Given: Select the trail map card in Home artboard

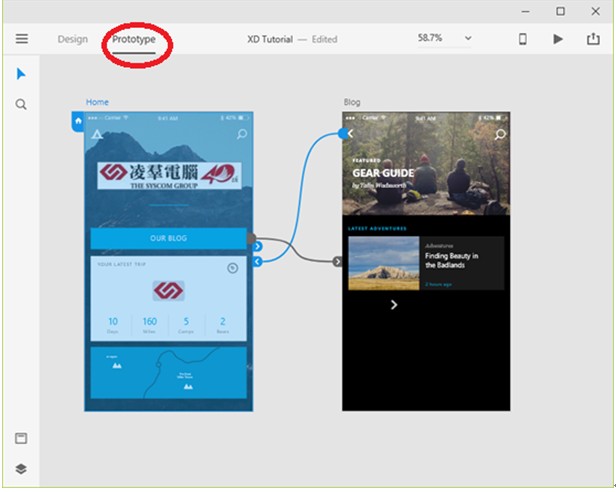Looking at the screenshot, I should click(x=169, y=373).
